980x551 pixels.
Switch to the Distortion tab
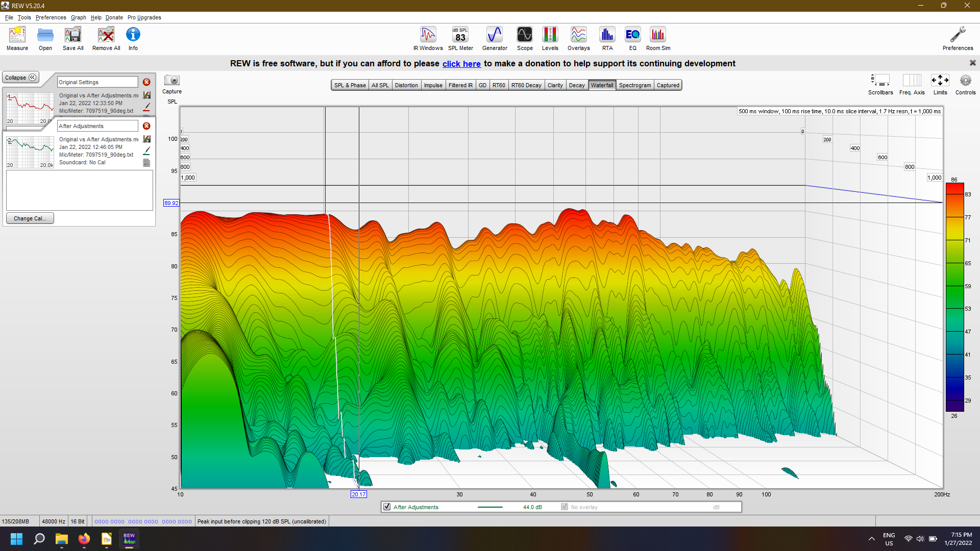(406, 85)
